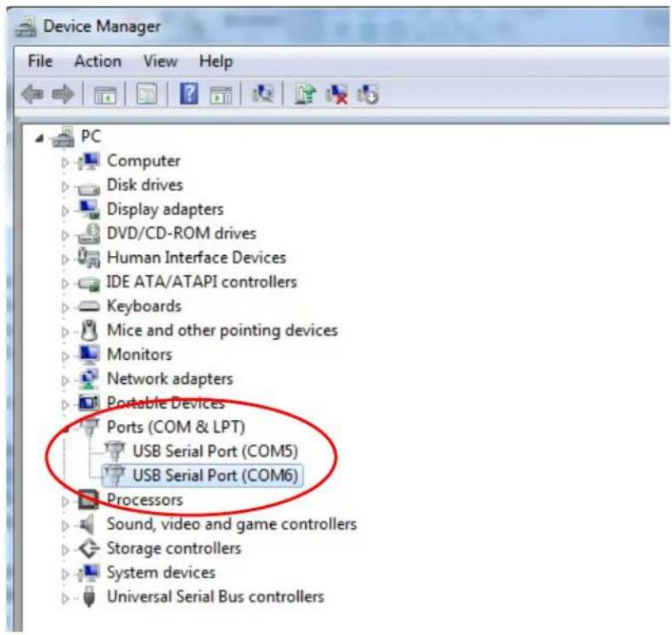Screen dimensions: 672x635
Task: Click the Storage controllers category icon
Action: click(89, 549)
